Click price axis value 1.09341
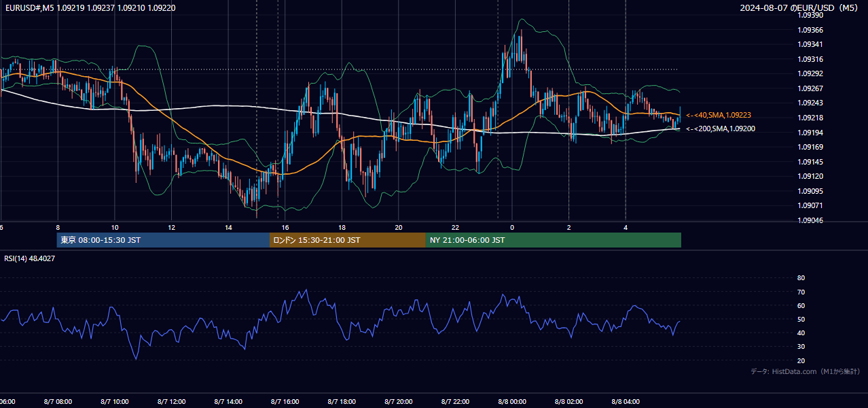 pyautogui.click(x=811, y=44)
